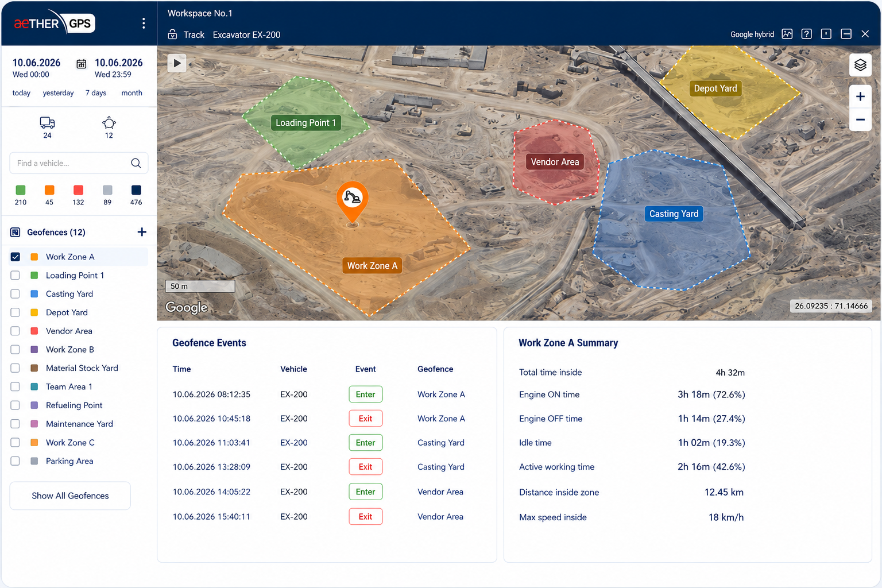Minimize the workspace panel
882x588 pixels.
(846, 34)
